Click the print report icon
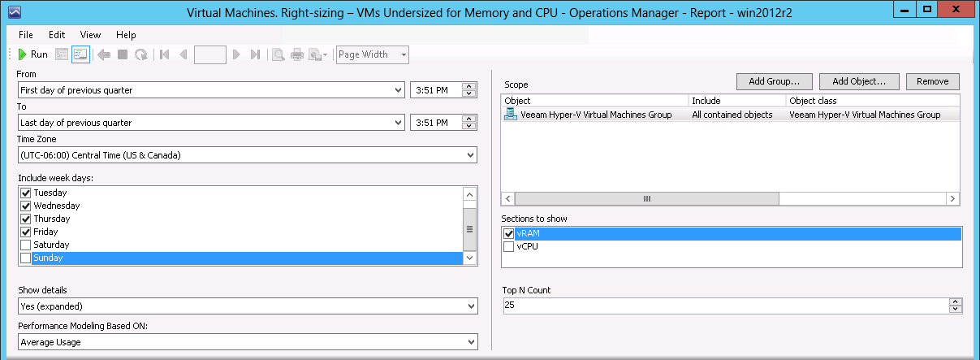The height and width of the screenshot is (360, 980). 297,54
